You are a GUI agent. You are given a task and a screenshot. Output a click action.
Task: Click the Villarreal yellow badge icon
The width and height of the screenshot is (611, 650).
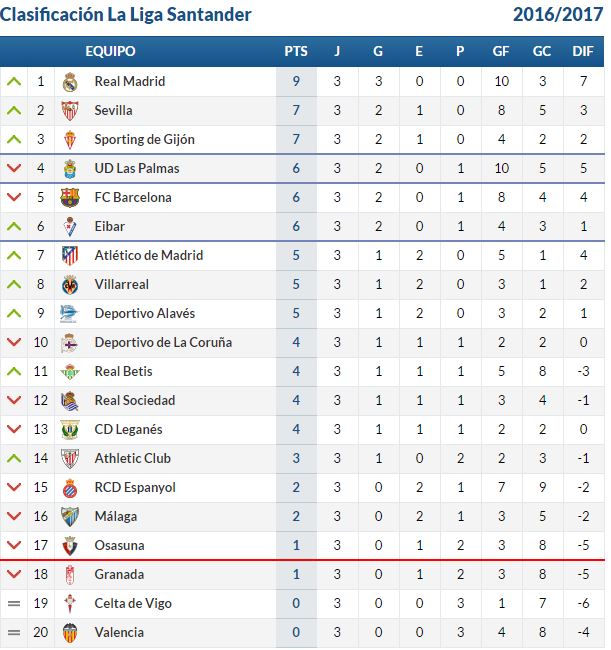coord(70,285)
